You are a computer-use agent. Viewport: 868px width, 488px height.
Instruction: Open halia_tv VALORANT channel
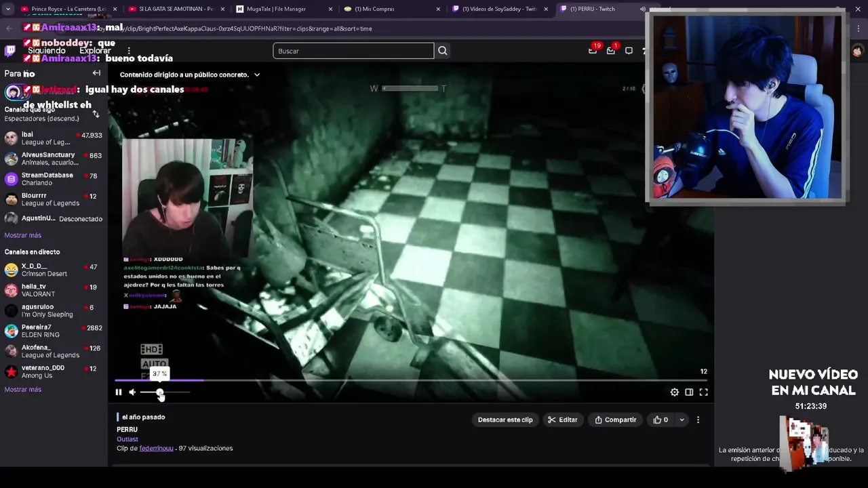(54, 290)
